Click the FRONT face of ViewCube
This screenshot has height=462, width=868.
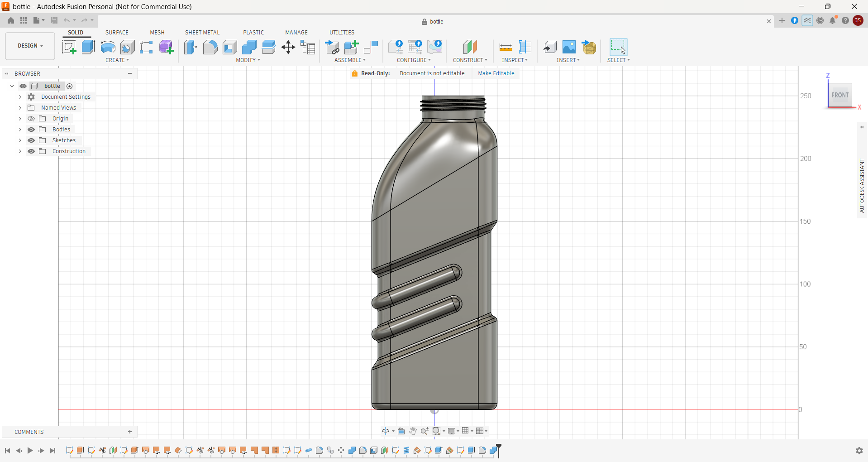click(840, 95)
